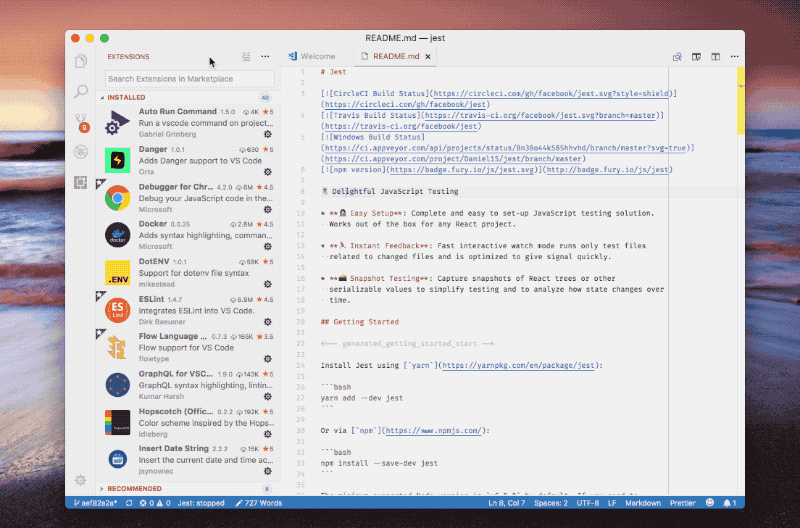The height and width of the screenshot is (528, 800).
Task: Open feedback smiley in status bar
Action: click(710, 502)
